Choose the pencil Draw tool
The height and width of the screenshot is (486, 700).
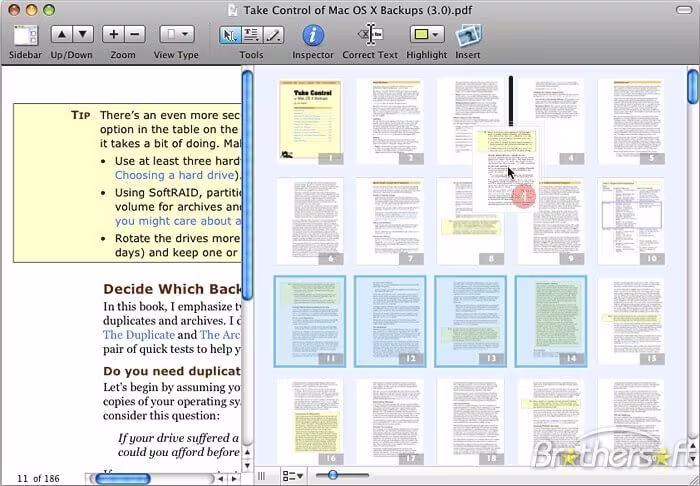[x=273, y=35]
